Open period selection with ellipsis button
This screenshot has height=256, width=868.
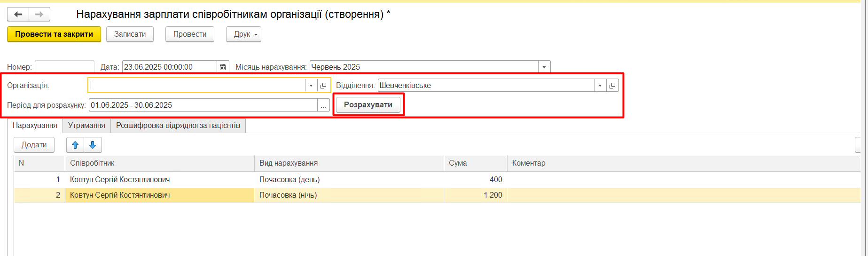click(323, 105)
